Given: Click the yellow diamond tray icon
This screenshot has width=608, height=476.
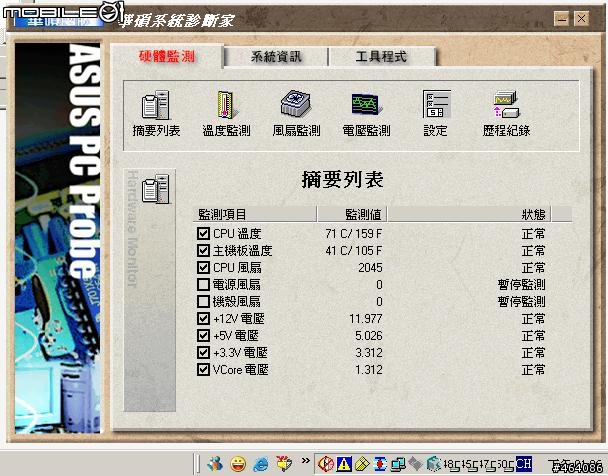Looking at the screenshot, I should (362, 464).
